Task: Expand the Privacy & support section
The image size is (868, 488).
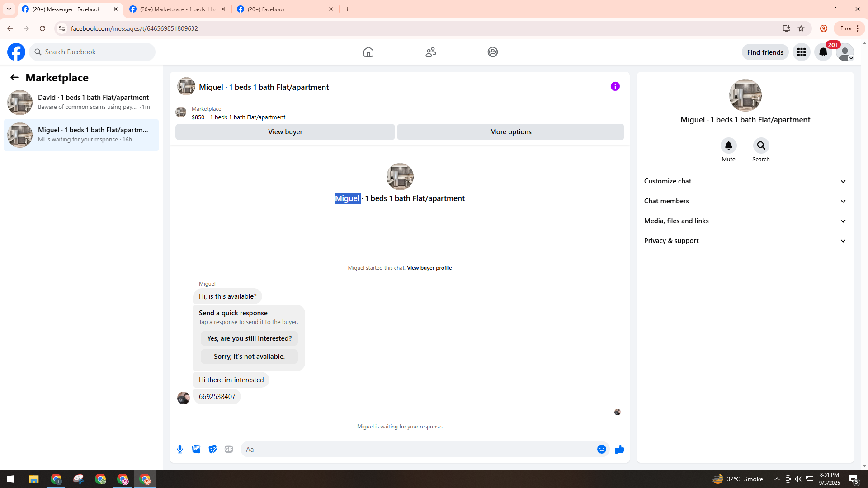Action: [x=745, y=241]
